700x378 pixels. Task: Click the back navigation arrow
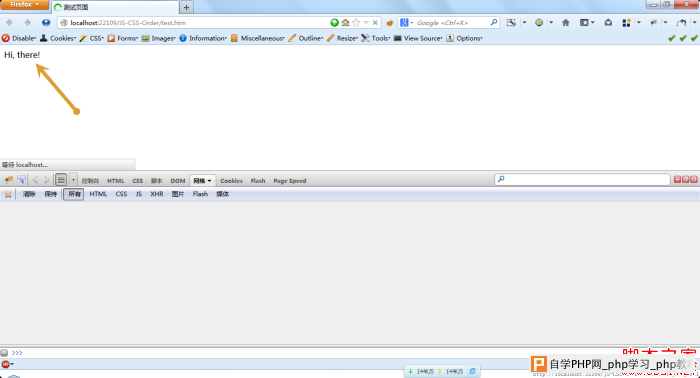[9, 22]
